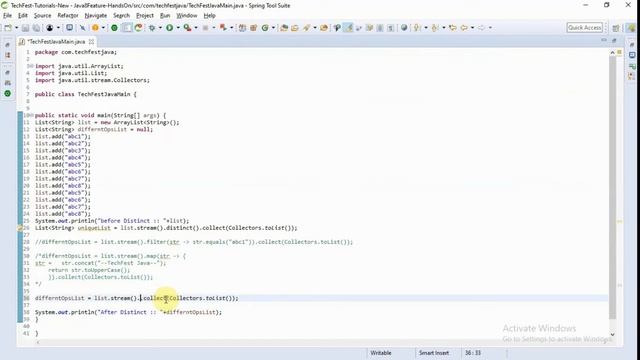Click the green G toolbar icon
The height and width of the screenshot is (360, 640).
point(265,28)
